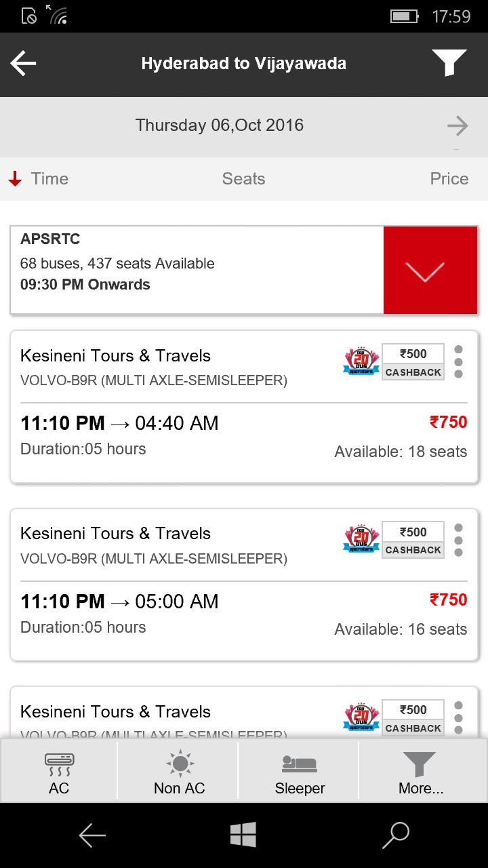Sort bus results by Price

[x=449, y=179]
